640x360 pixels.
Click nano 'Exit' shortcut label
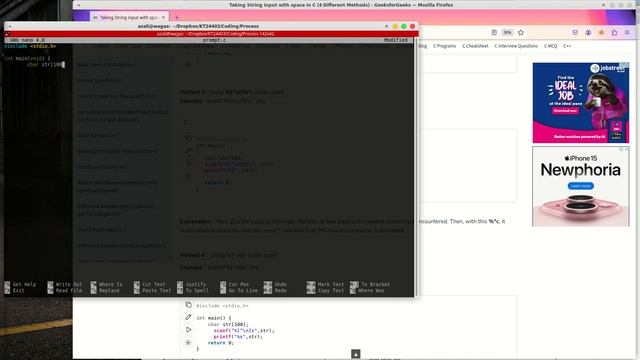coord(18,291)
